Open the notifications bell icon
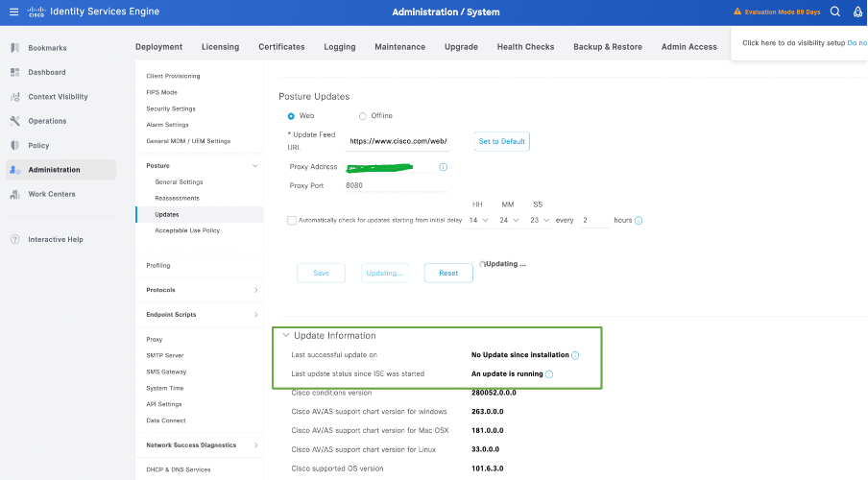Viewport: 868px width, 480px height. pos(857,12)
